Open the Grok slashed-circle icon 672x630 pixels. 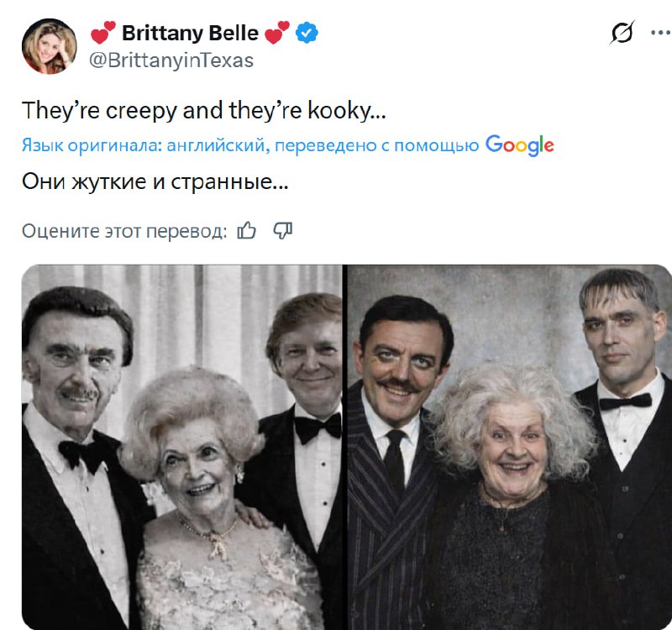point(622,34)
